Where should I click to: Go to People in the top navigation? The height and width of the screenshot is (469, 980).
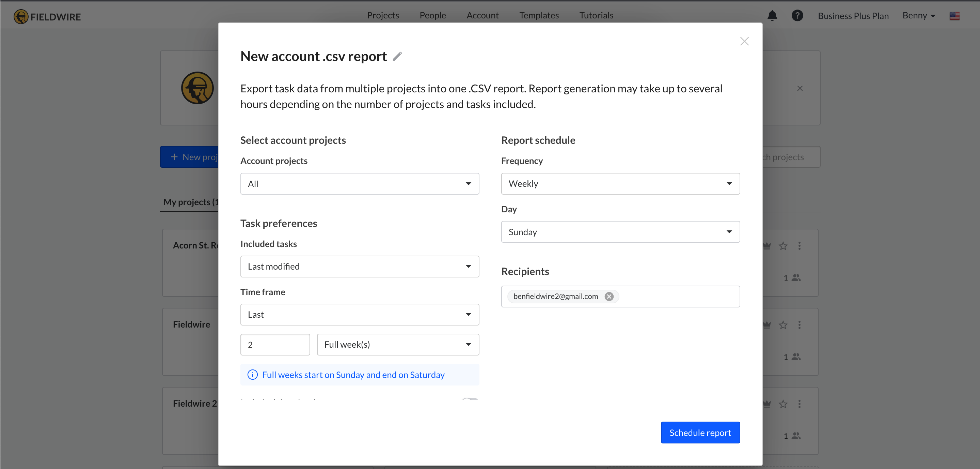[x=432, y=15]
